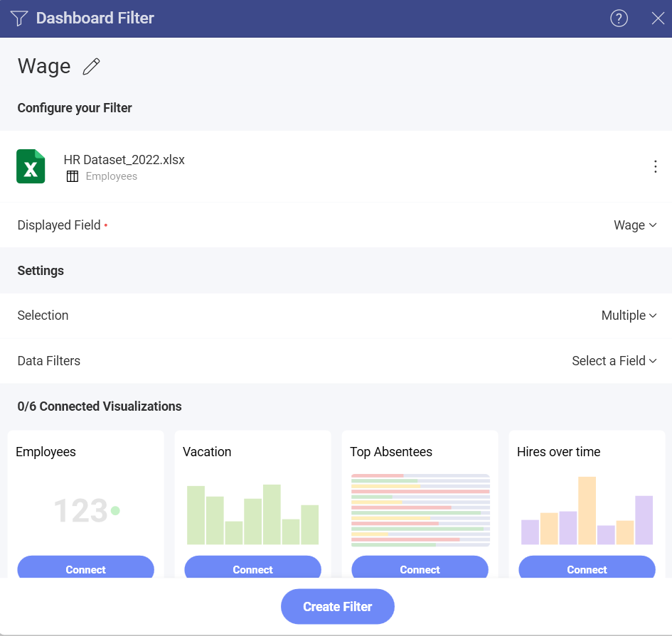Image resolution: width=672 pixels, height=636 pixels.
Task: Click the Configure your Filter heading
Action: pyautogui.click(x=75, y=108)
